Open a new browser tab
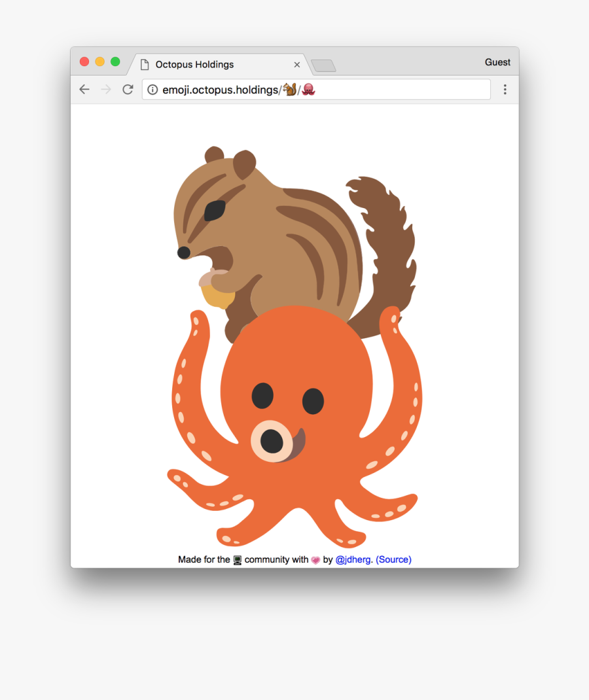The width and height of the screenshot is (589, 700). click(x=322, y=65)
